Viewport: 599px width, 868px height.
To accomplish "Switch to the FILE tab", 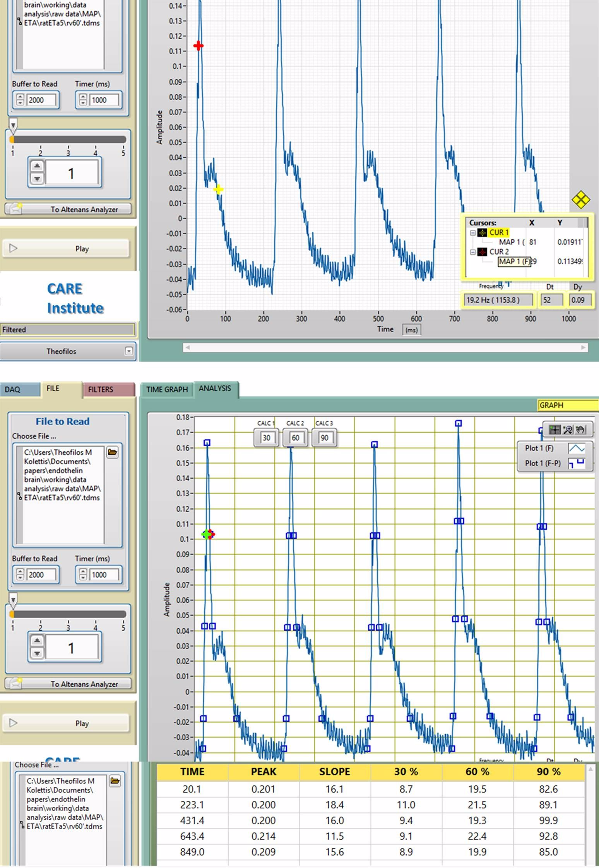I will tap(61, 389).
